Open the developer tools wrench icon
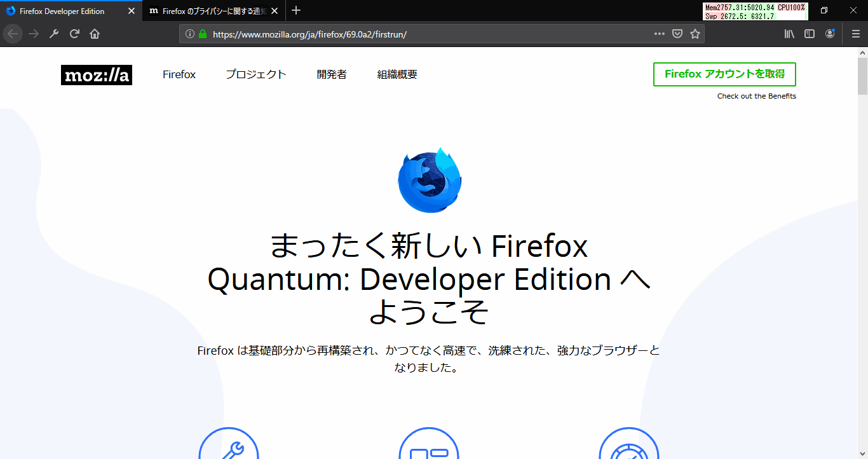 pos(54,34)
